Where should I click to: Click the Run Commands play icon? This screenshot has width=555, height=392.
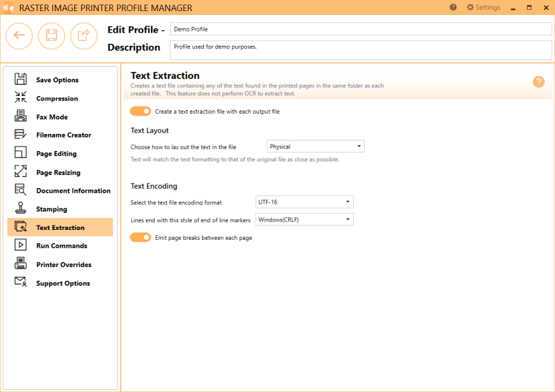pos(20,244)
